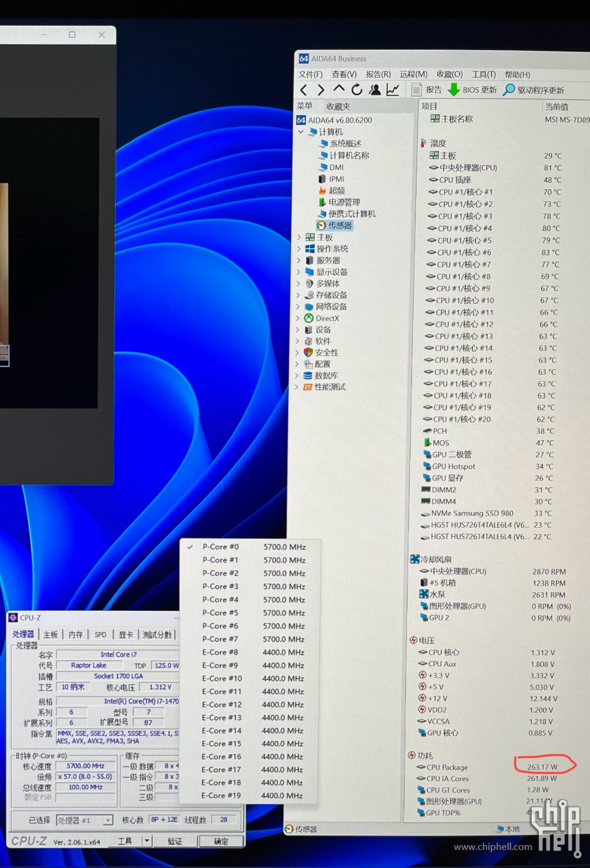Click the BIOS 更新 toolbar button
Screen dimensions: 590x868
(473, 90)
